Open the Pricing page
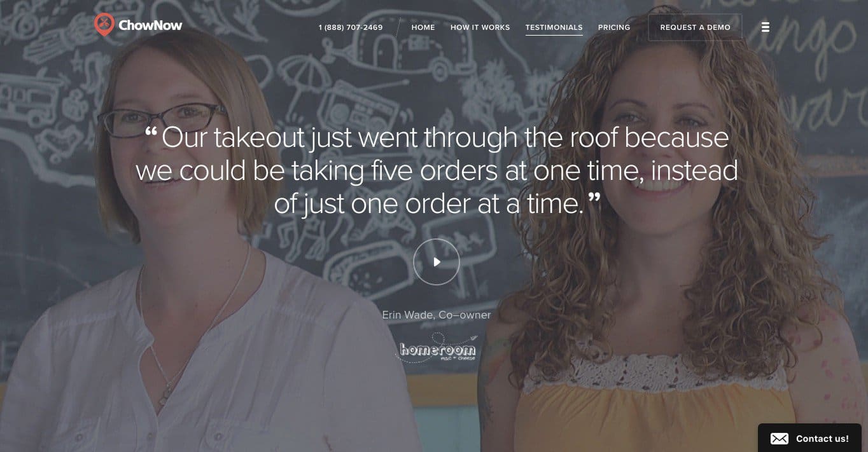Screen dimensions: 868x452 click(x=614, y=27)
